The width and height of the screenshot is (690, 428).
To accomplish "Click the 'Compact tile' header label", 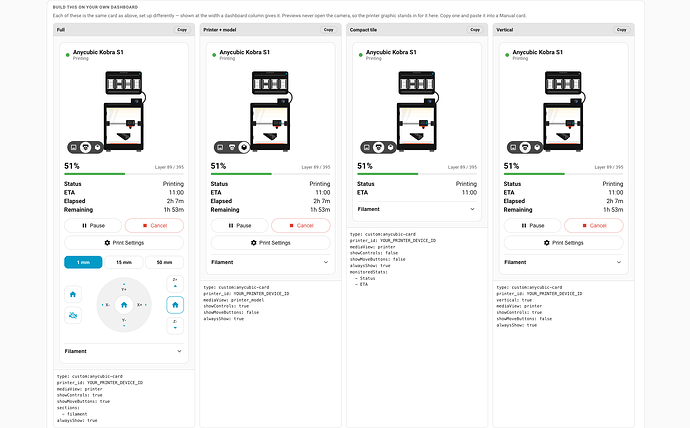I will tap(363, 30).
